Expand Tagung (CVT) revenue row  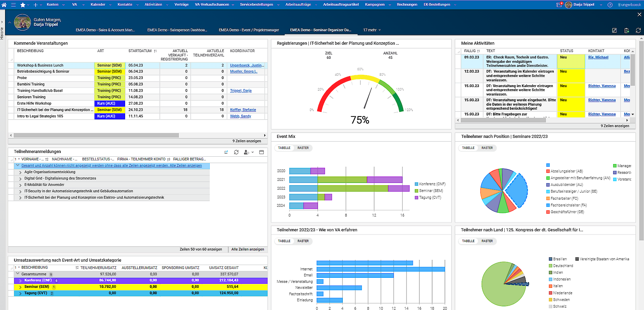pyautogui.click(x=20, y=293)
